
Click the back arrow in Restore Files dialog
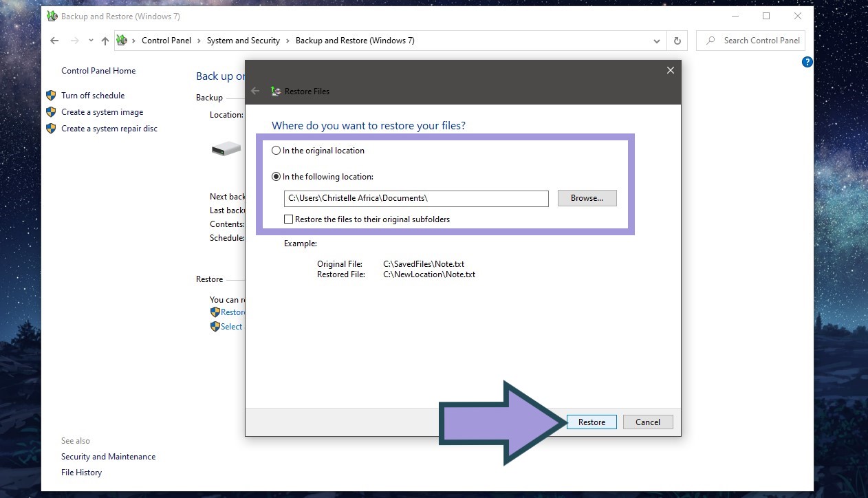tap(256, 91)
